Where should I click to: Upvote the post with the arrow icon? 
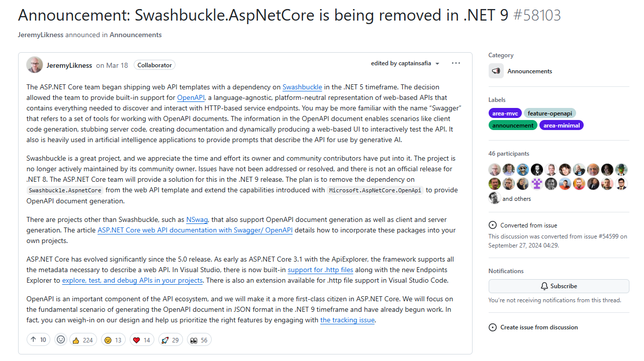38,339
